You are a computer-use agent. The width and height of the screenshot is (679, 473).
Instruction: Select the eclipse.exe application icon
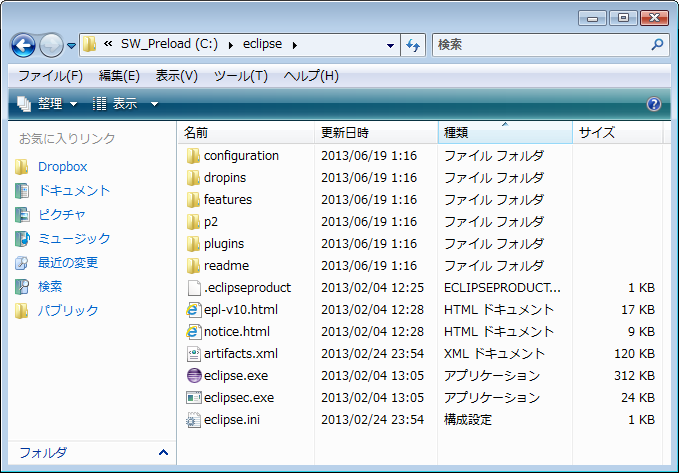pos(194,376)
